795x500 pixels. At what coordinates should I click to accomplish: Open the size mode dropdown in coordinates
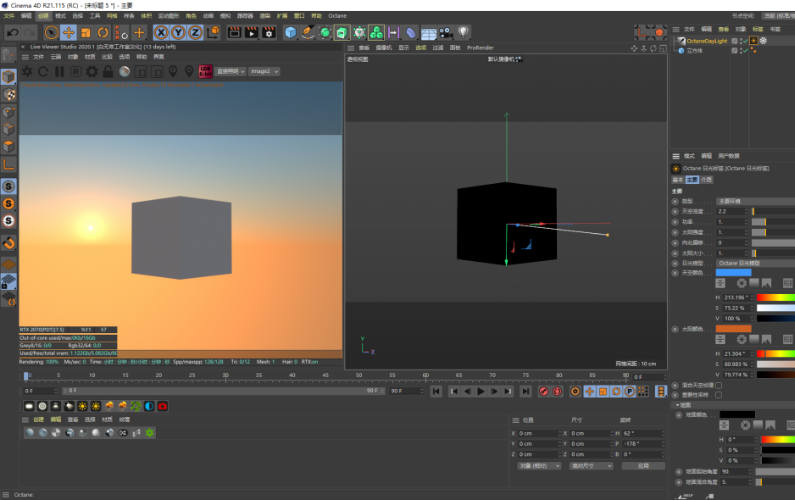point(590,466)
